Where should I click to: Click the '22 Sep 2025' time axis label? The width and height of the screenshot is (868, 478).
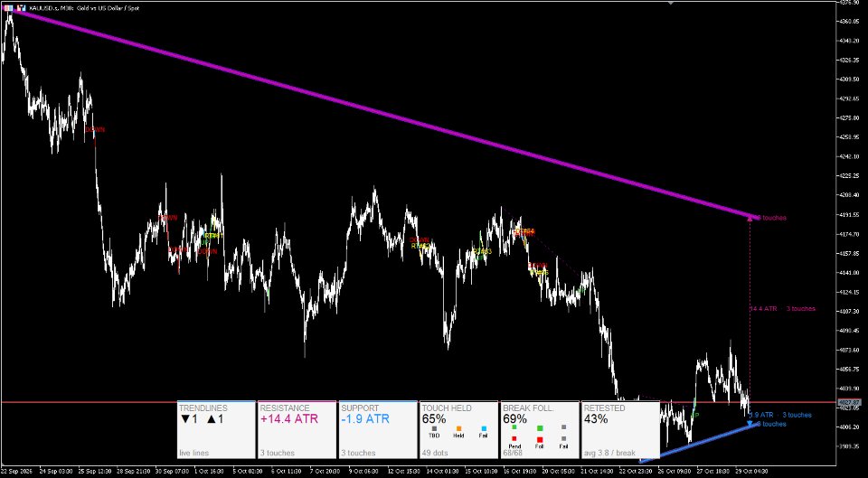[15, 471]
